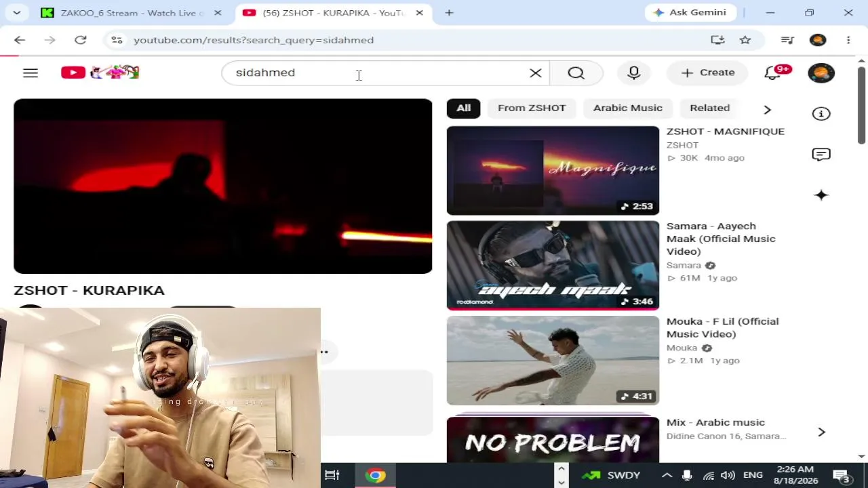Screen dimensions: 868x488
Task: Click the browser address bar URL
Action: point(254,40)
